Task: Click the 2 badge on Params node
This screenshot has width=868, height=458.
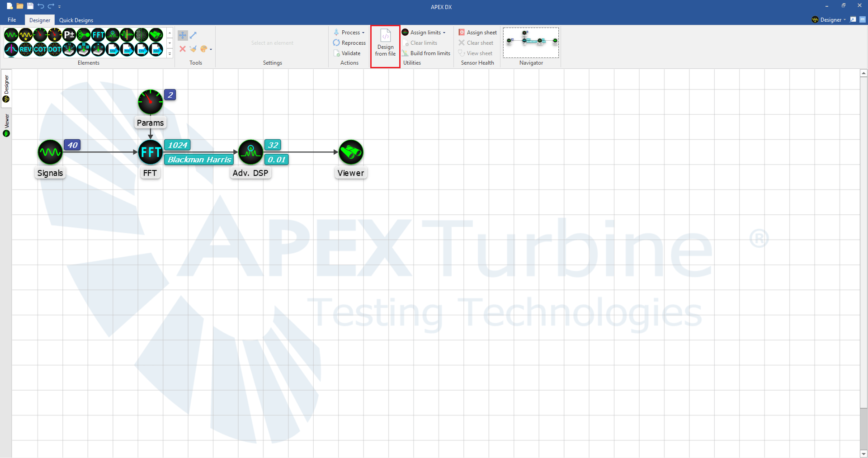Action: click(x=170, y=95)
